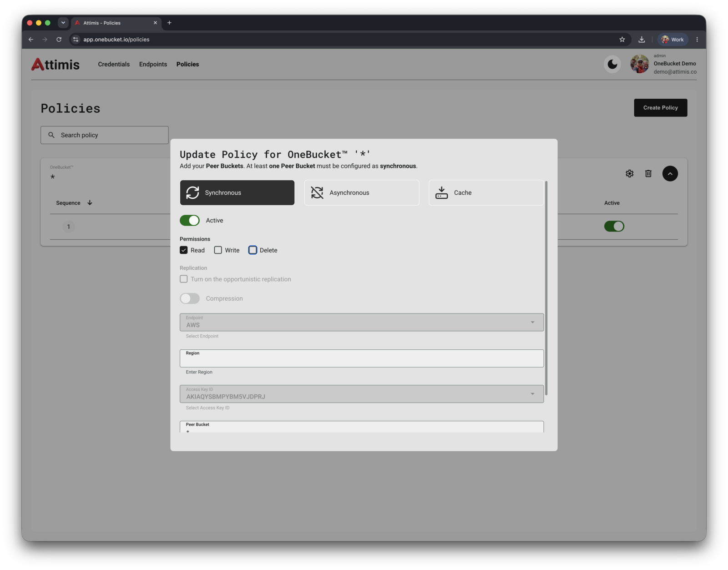This screenshot has width=728, height=570.
Task: Open the Endpoints page
Action: tap(153, 64)
